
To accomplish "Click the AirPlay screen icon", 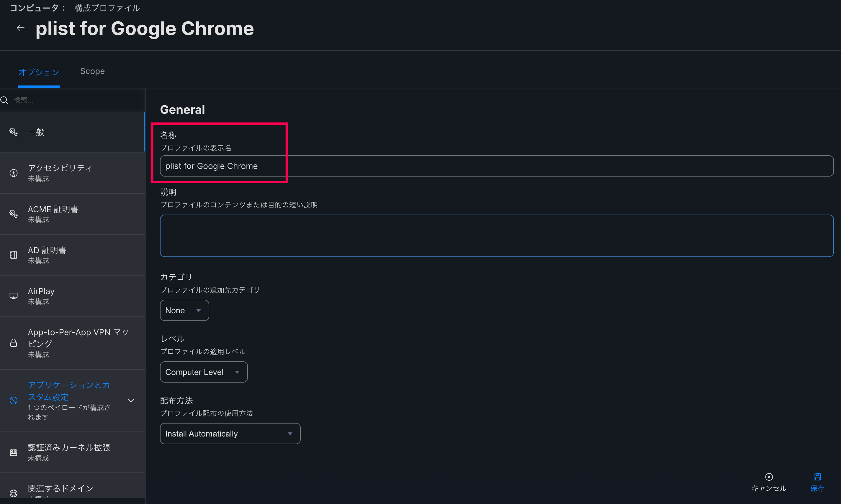I will pyautogui.click(x=13, y=296).
